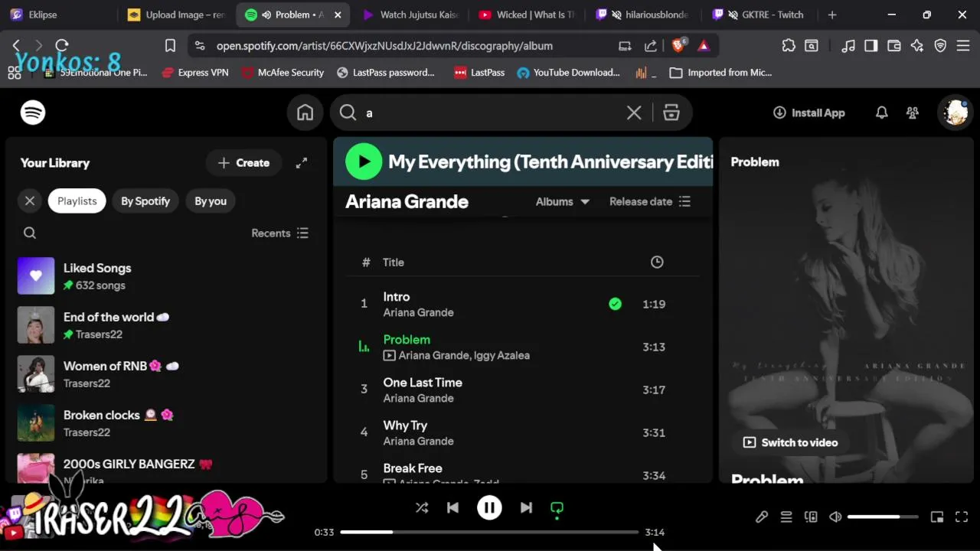
Task: Open Women of RNB playlist
Action: coord(166,374)
